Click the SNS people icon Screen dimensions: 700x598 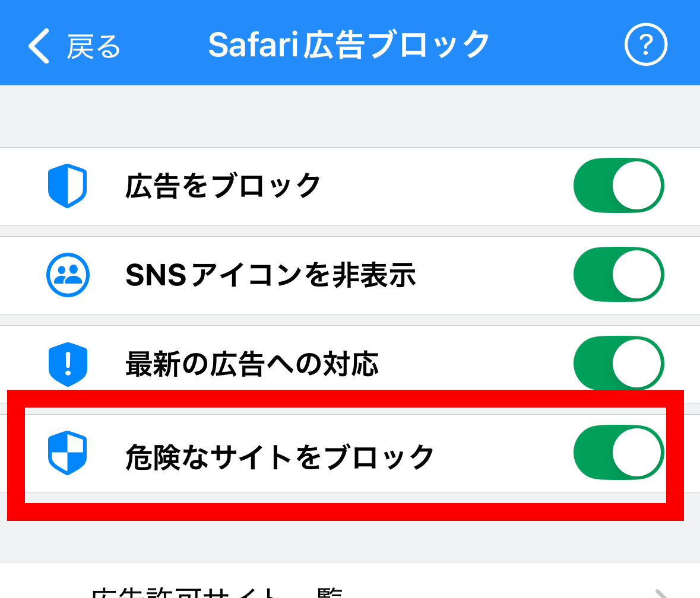click(68, 275)
